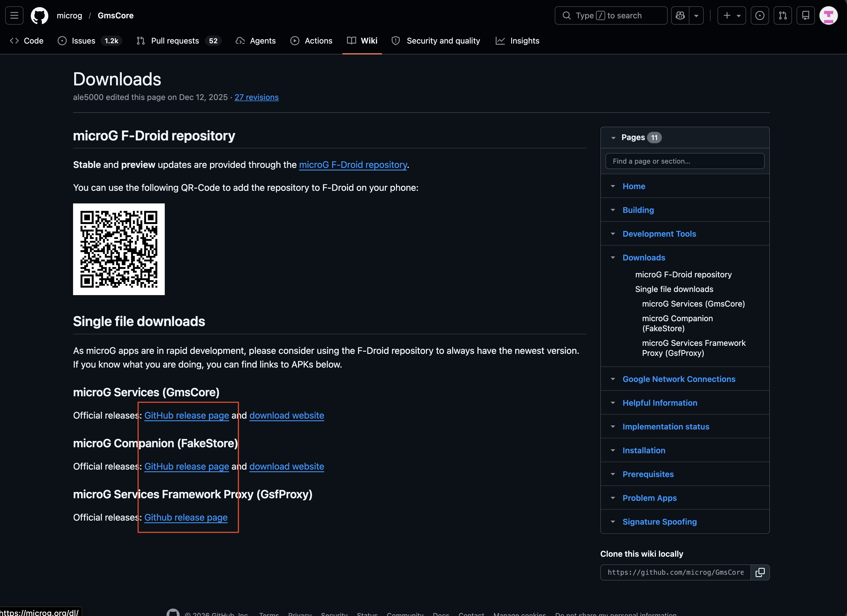Open the Installation wiki page
847x616 pixels.
(x=644, y=451)
